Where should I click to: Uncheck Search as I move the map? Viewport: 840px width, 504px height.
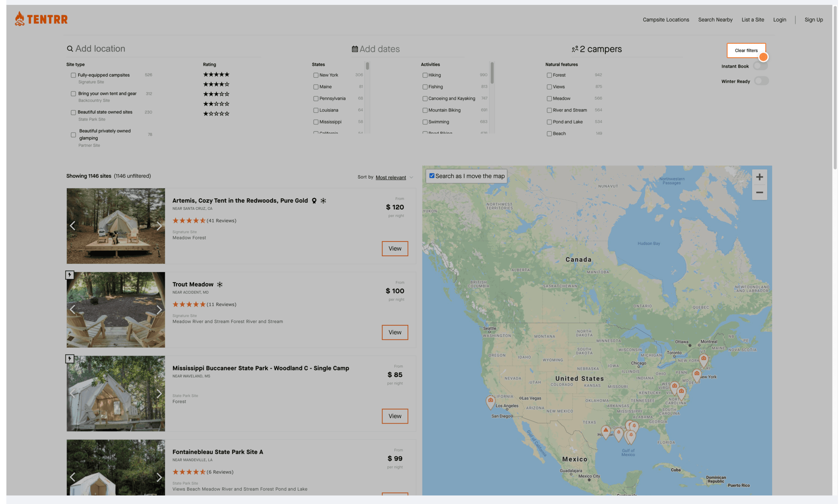pos(432,176)
